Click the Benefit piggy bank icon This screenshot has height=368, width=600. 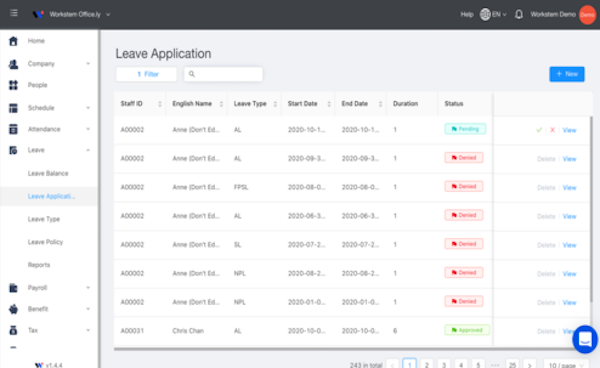(x=13, y=309)
